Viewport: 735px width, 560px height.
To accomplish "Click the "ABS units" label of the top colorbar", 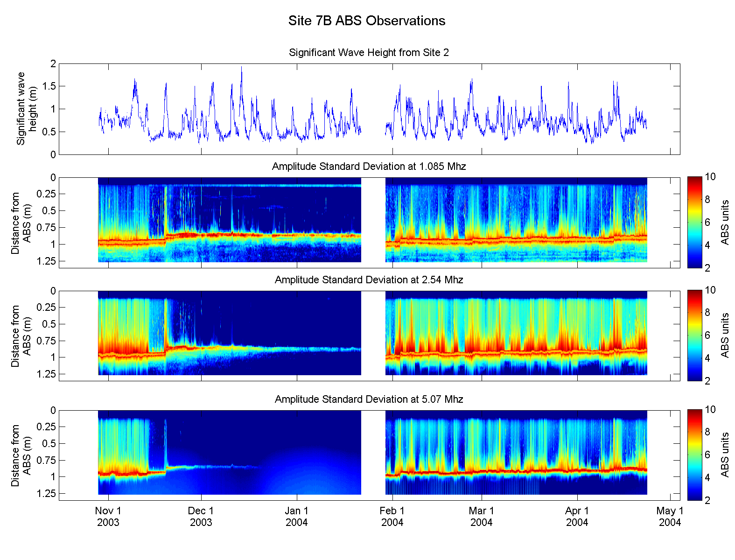I will click(725, 222).
